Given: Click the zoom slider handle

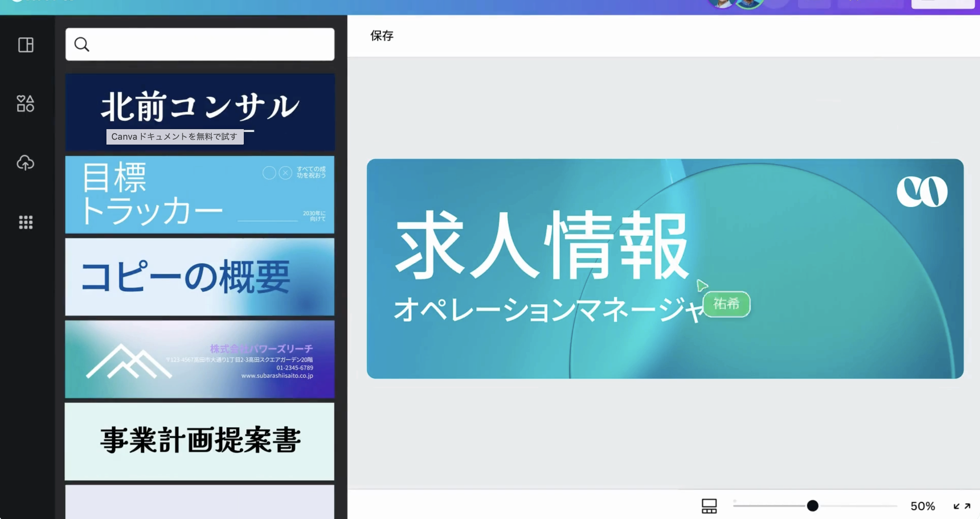Looking at the screenshot, I should click(813, 506).
